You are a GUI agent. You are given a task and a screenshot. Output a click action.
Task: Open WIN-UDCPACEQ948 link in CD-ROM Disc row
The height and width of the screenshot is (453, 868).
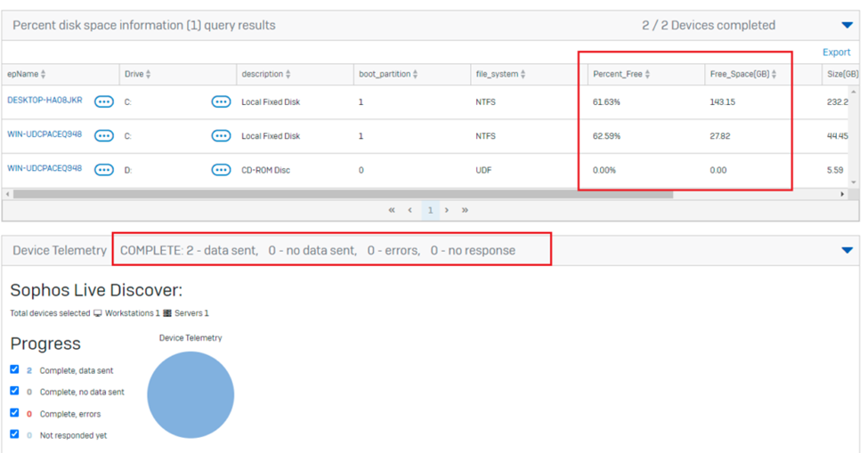point(45,168)
